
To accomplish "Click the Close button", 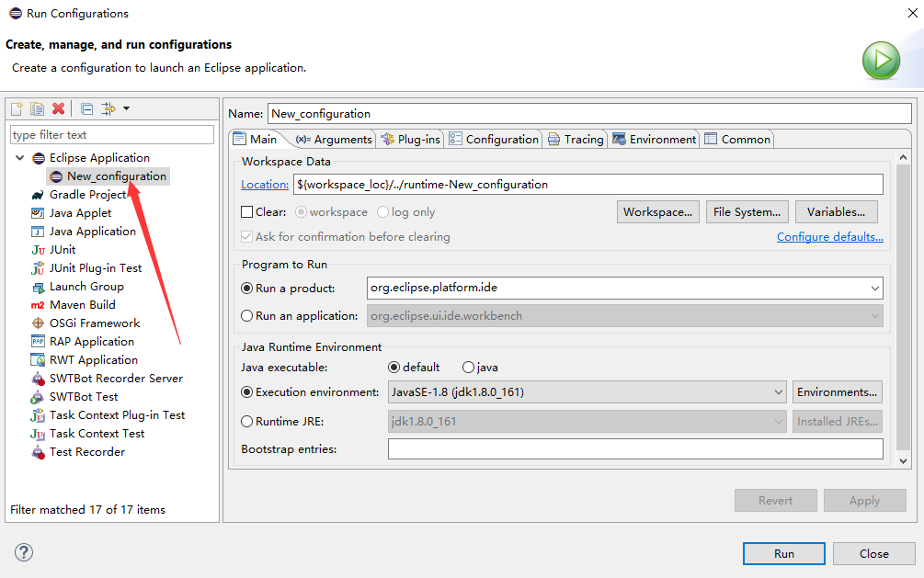I will pyautogui.click(x=874, y=554).
